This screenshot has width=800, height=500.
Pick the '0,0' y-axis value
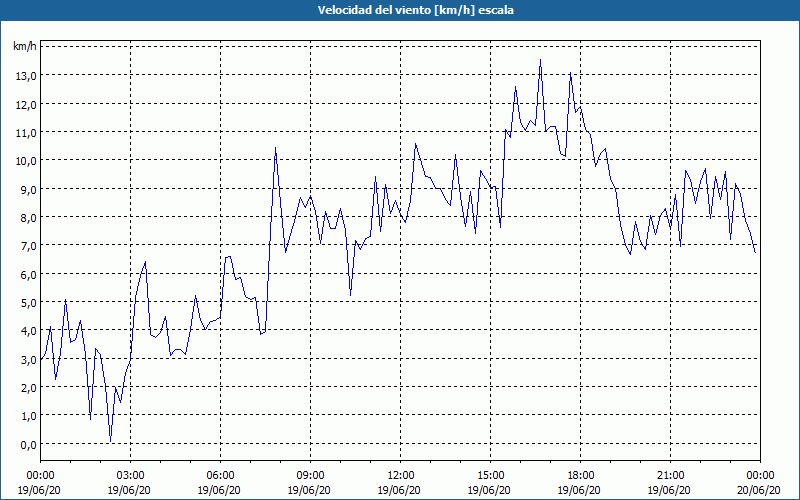point(29,444)
